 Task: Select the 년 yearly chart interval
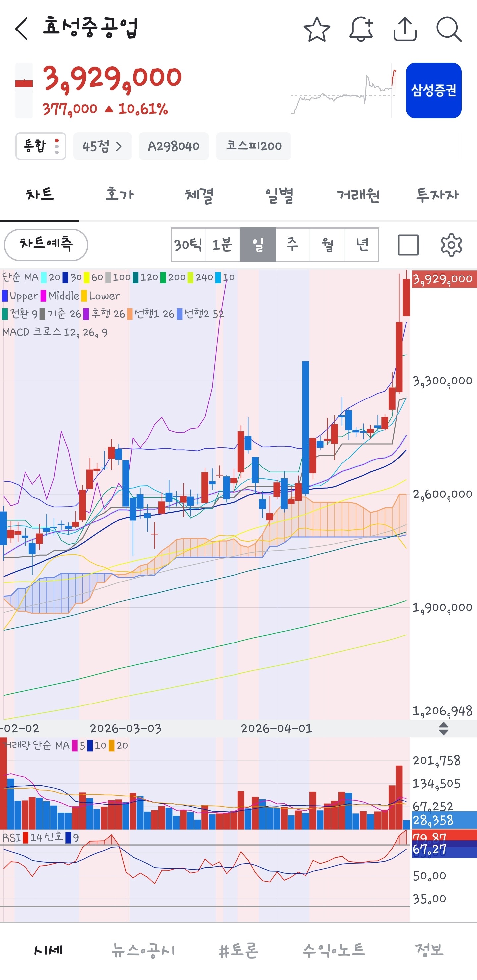click(x=361, y=245)
